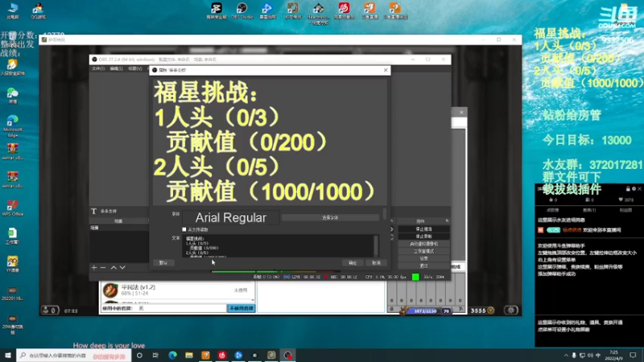644x362 pixels.
Task: Move scene down with the down arrow in OBS
Action: click(122, 268)
